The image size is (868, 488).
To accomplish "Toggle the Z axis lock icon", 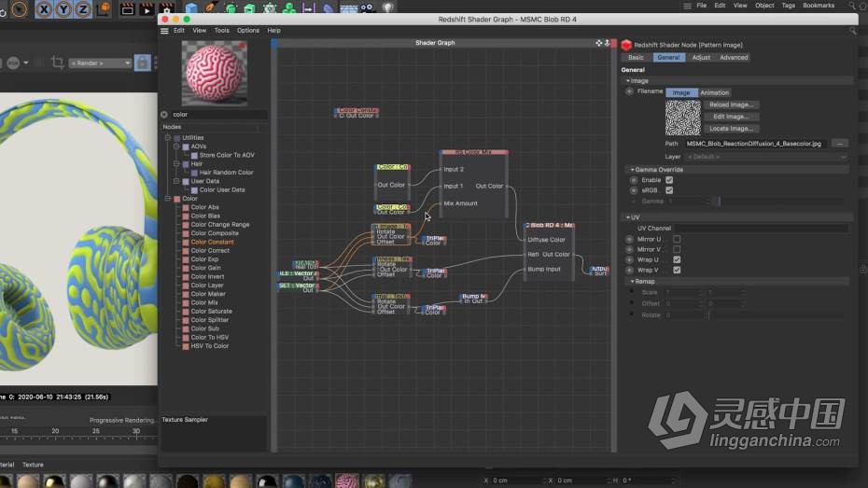I will (83, 9).
